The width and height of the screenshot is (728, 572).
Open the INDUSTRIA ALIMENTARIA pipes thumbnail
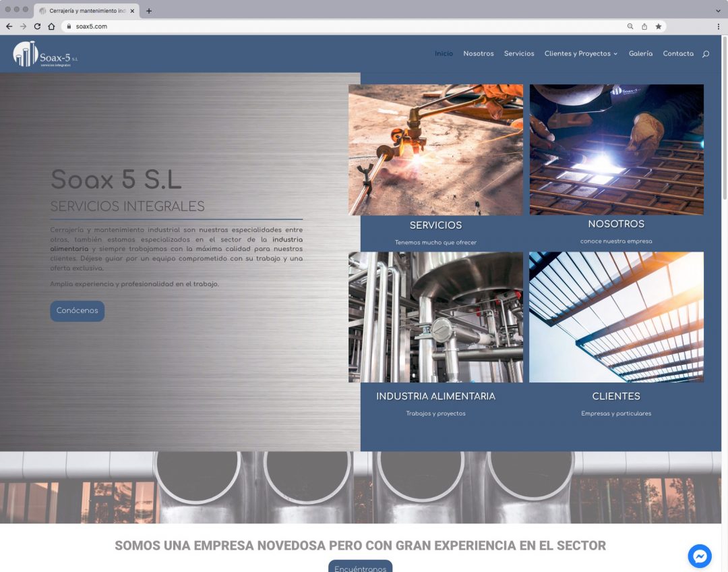click(435, 317)
